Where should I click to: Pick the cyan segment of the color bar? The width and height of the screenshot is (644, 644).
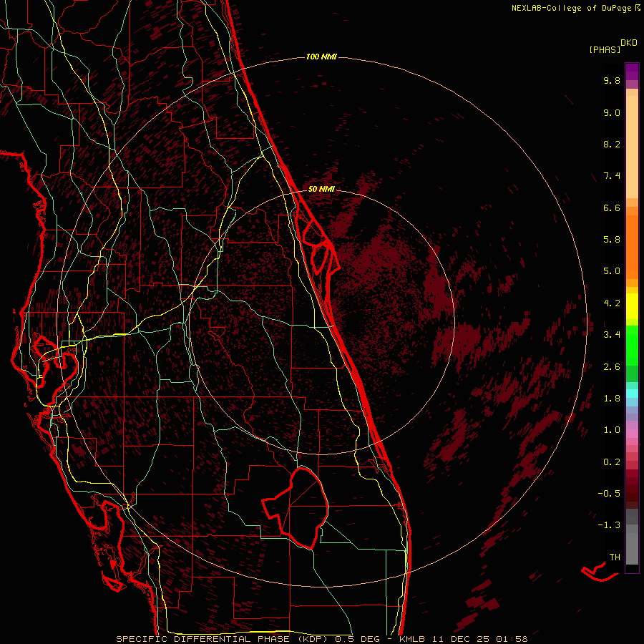pyautogui.click(x=632, y=393)
